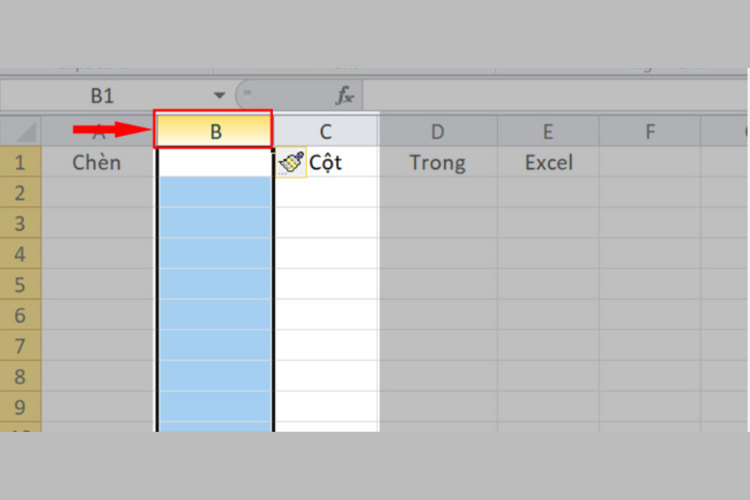This screenshot has height=500, width=750.
Task: Click cell C3
Action: coord(326,223)
